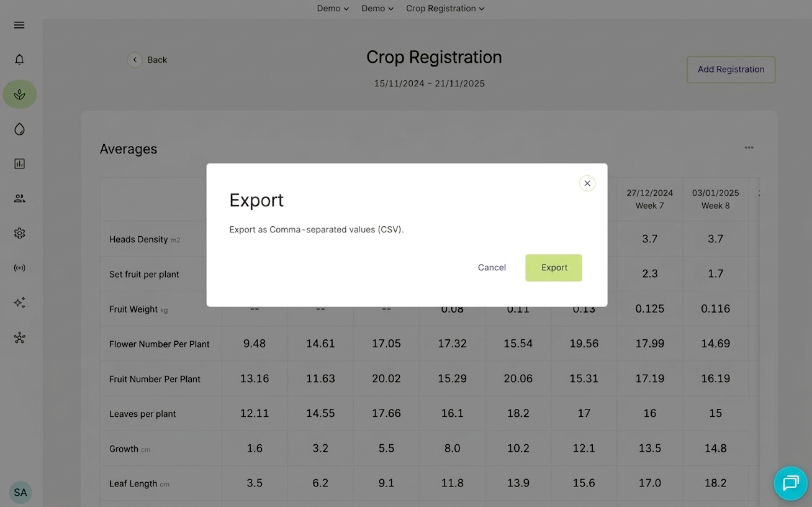Click Leaves per plant value 17.66
Image resolution: width=812 pixels, height=507 pixels.
386,413
